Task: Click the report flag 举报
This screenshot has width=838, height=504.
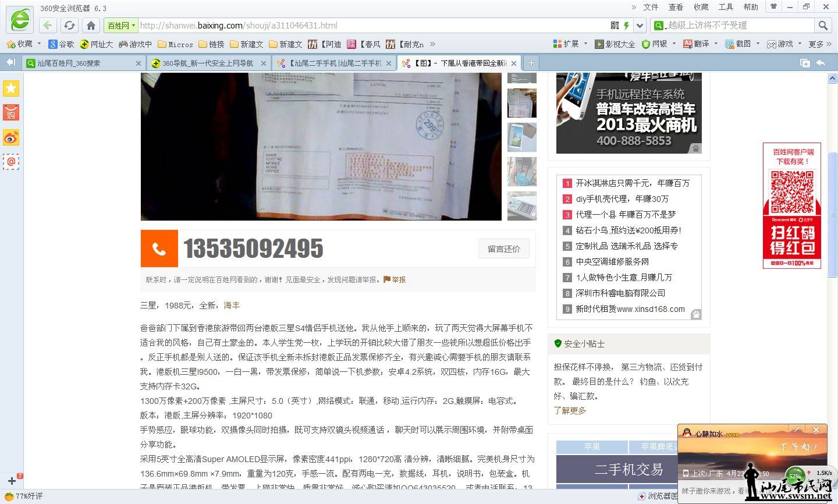Action: [395, 279]
